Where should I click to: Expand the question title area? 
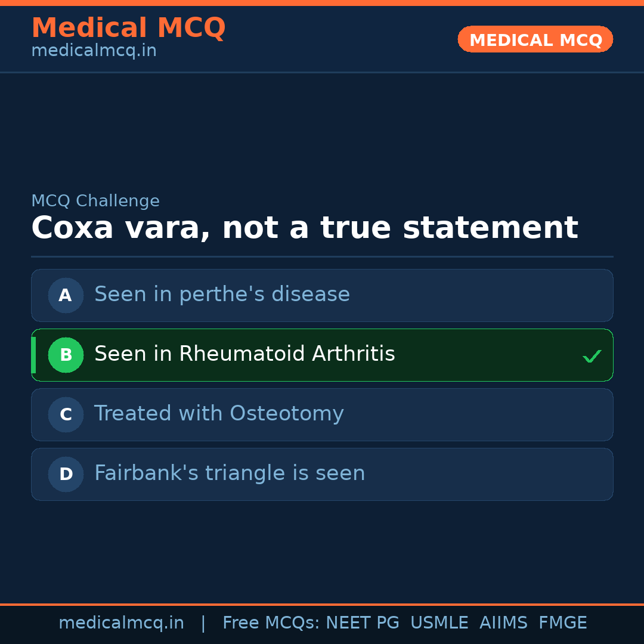pyautogui.click(x=304, y=228)
